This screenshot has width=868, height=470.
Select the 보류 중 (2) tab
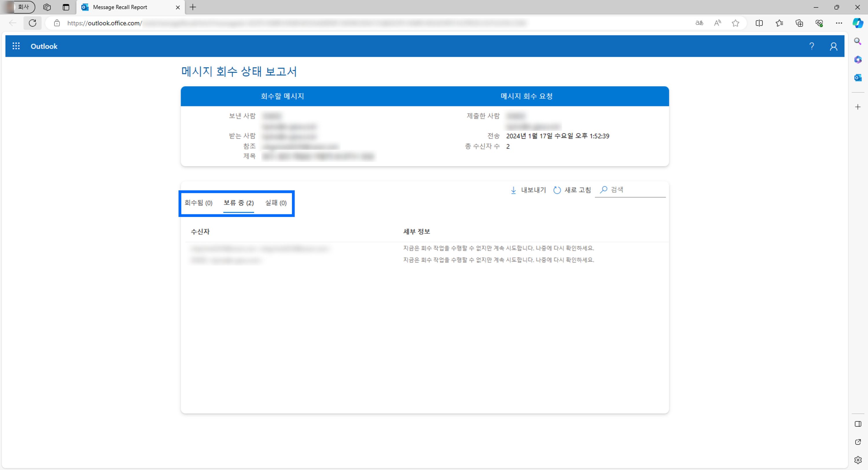tap(238, 203)
